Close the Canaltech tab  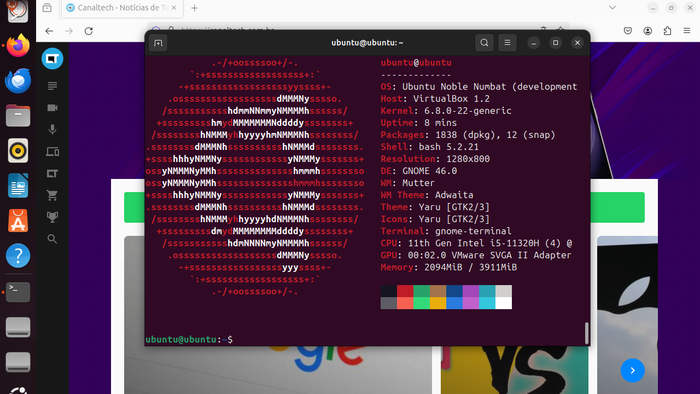tap(174, 8)
